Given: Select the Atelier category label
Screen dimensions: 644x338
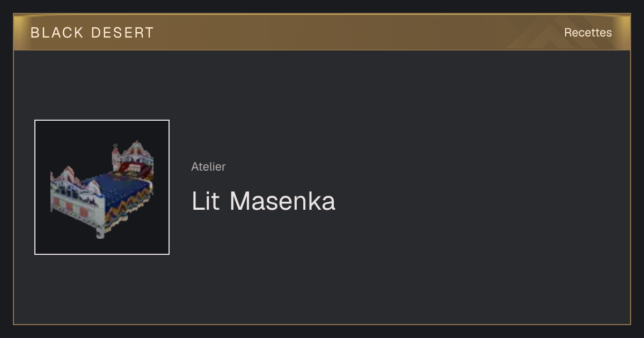Looking at the screenshot, I should 208,166.
